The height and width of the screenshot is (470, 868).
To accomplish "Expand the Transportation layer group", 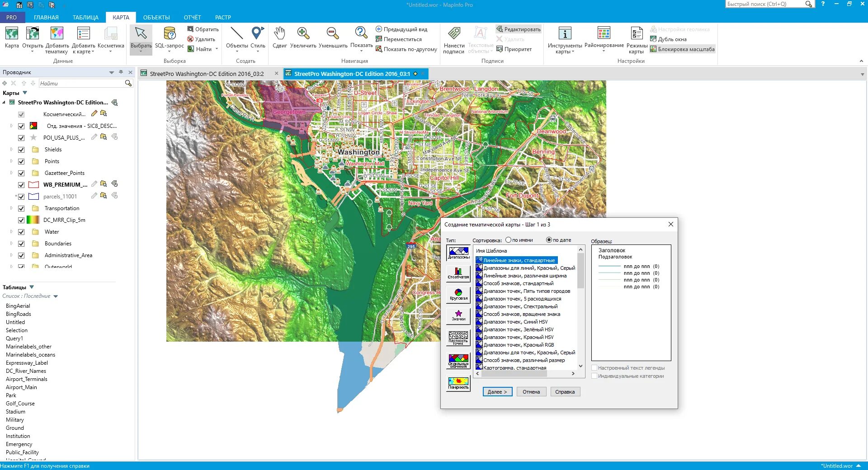I will coord(11,208).
